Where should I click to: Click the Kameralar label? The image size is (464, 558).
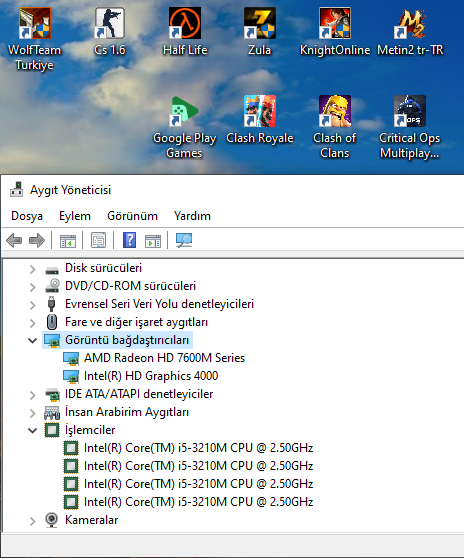pos(91,520)
